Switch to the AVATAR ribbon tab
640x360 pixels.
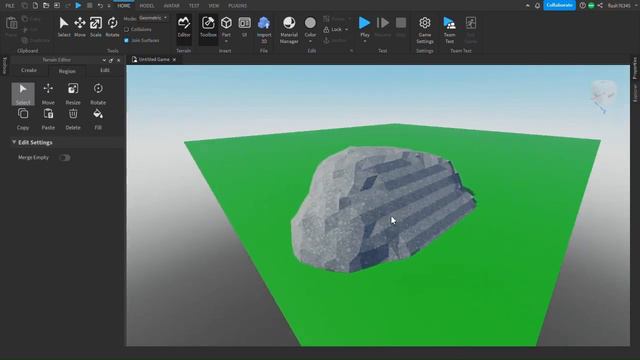(x=171, y=6)
